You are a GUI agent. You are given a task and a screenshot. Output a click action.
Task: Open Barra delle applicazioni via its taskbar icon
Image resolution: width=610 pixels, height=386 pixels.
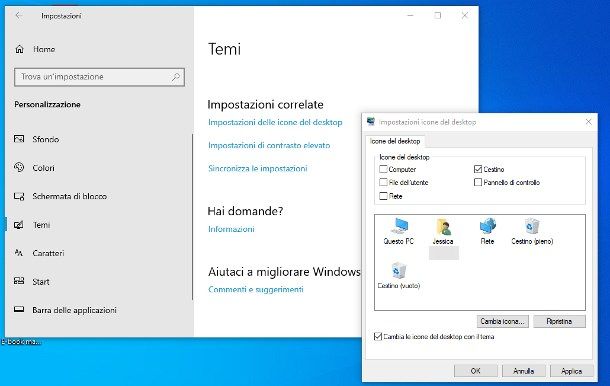point(19,310)
